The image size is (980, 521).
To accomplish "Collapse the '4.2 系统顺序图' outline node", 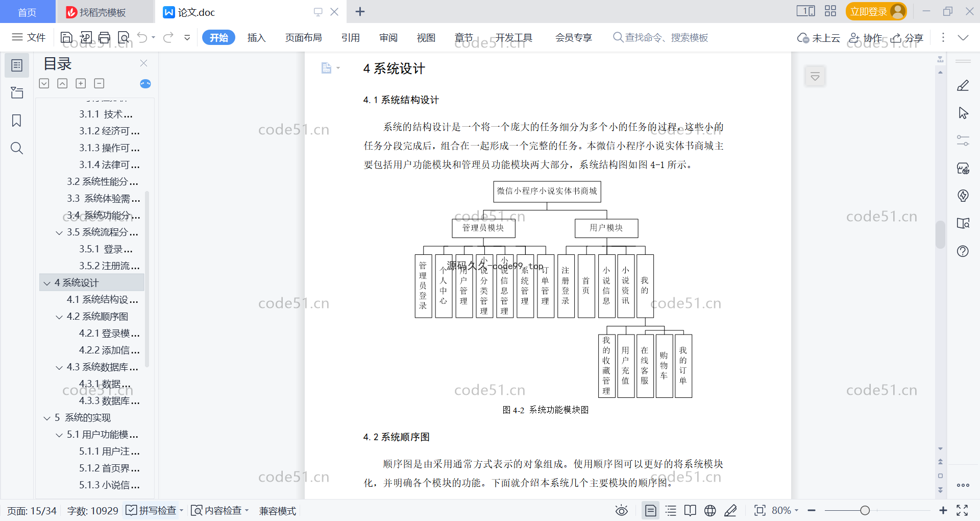I will pyautogui.click(x=59, y=317).
